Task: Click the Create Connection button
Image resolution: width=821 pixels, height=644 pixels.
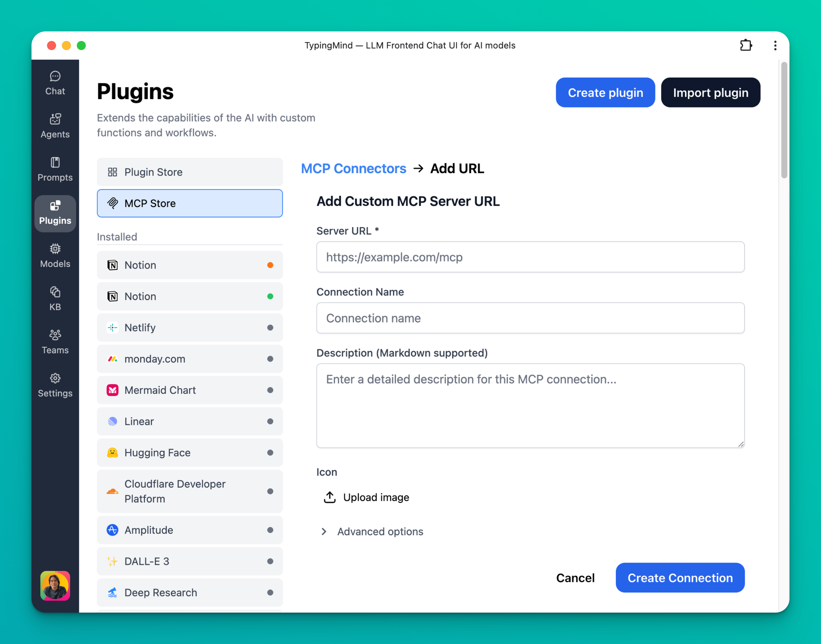Action: 680,577
